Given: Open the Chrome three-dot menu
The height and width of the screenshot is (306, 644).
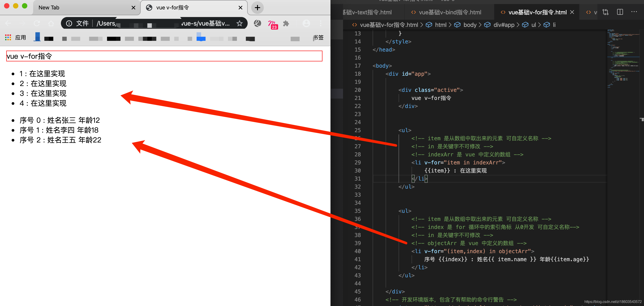Looking at the screenshot, I should click(x=320, y=24).
